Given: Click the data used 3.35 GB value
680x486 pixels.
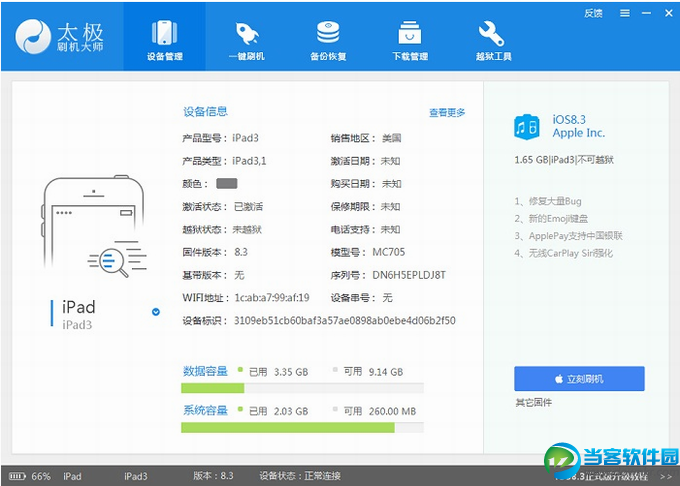Looking at the screenshot, I should tap(291, 372).
